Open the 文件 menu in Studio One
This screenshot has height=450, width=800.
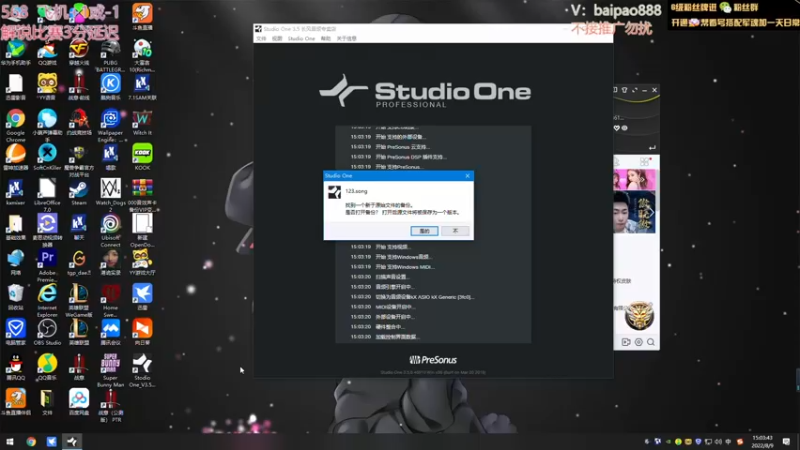coord(261,39)
